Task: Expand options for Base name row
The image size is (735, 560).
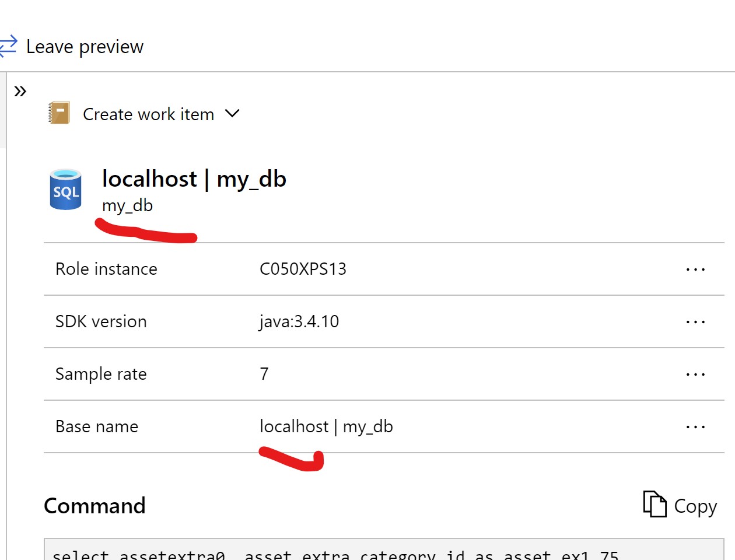Action: click(695, 426)
